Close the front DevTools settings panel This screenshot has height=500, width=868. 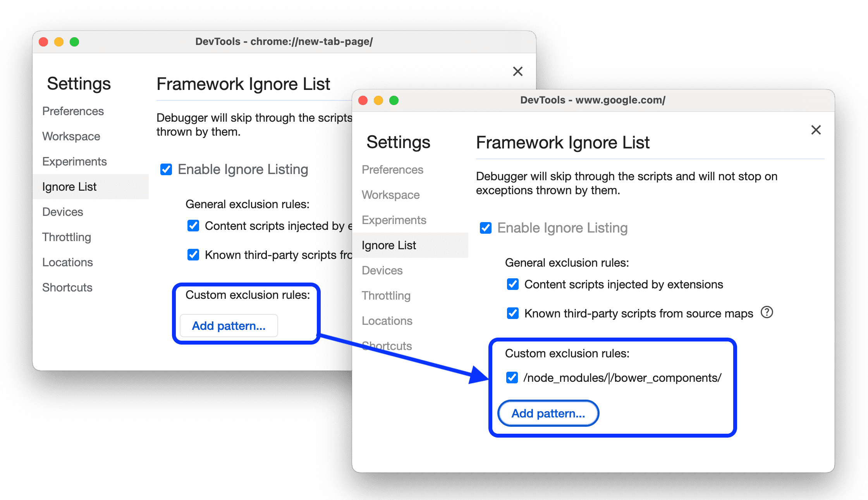817,130
